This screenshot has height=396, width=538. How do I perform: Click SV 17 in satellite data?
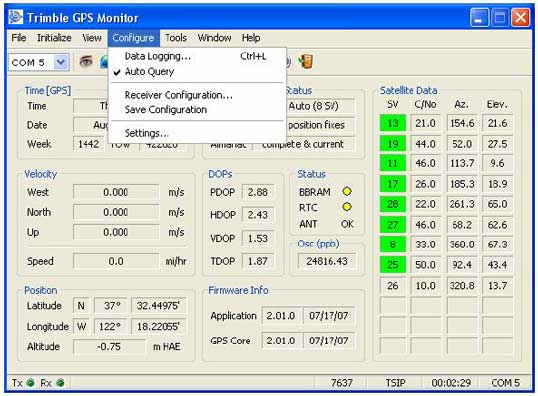(393, 184)
